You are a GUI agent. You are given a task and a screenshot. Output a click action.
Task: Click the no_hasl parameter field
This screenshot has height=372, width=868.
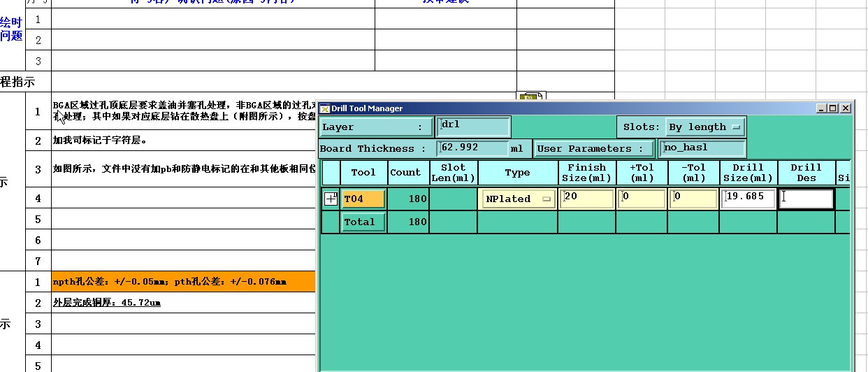point(702,148)
